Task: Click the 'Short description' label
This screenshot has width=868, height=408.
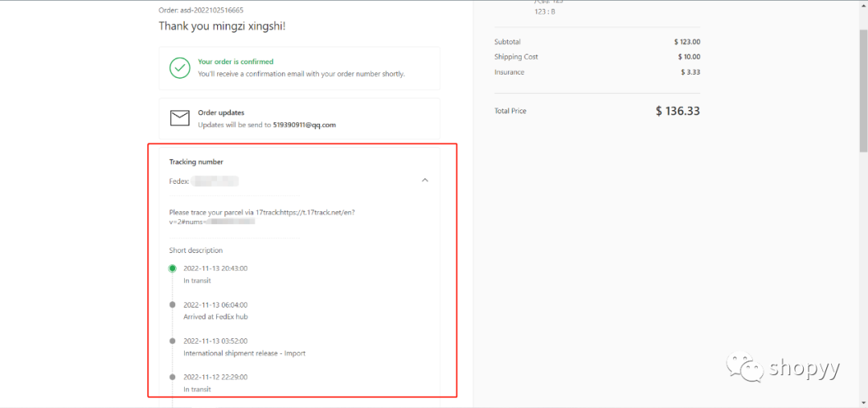Action: (x=196, y=251)
